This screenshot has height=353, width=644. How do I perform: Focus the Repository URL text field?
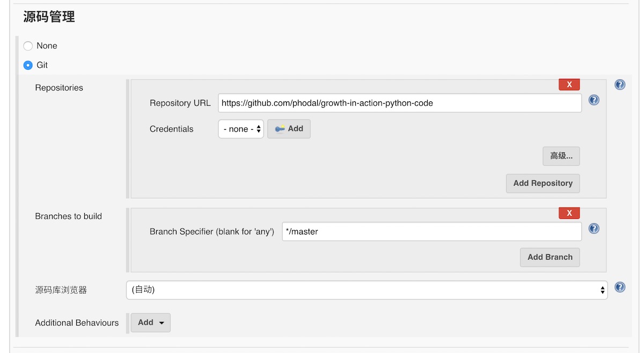399,103
